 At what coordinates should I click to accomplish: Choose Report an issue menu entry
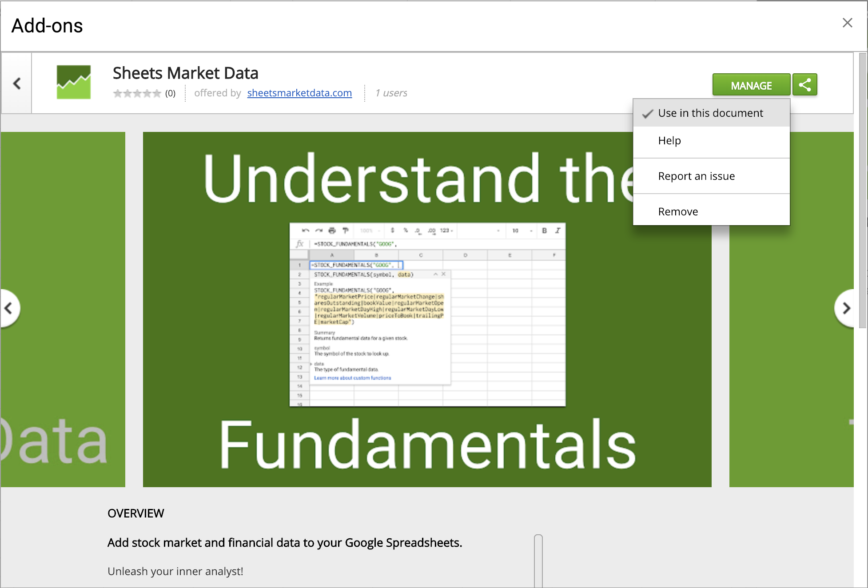[711, 176]
